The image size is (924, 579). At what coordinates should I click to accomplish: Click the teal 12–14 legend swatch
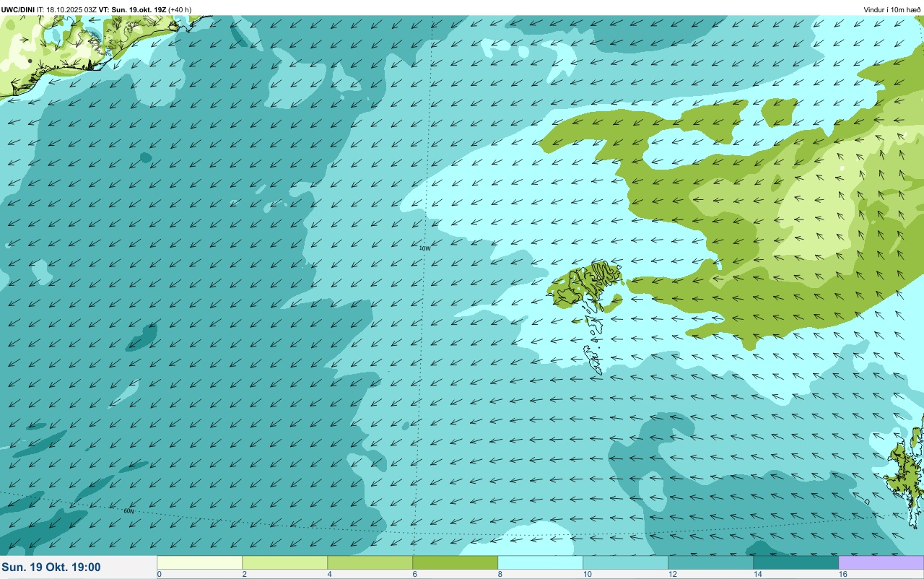pos(711,562)
